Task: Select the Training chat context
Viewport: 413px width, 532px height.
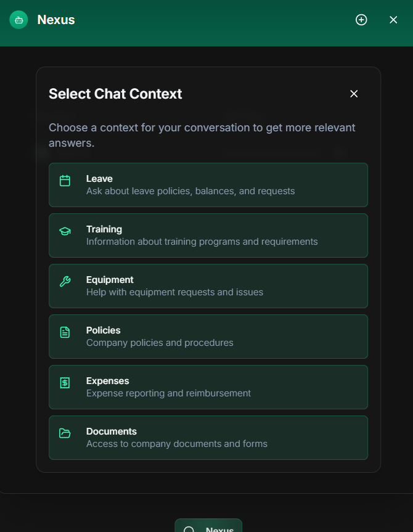Action: 208,235
